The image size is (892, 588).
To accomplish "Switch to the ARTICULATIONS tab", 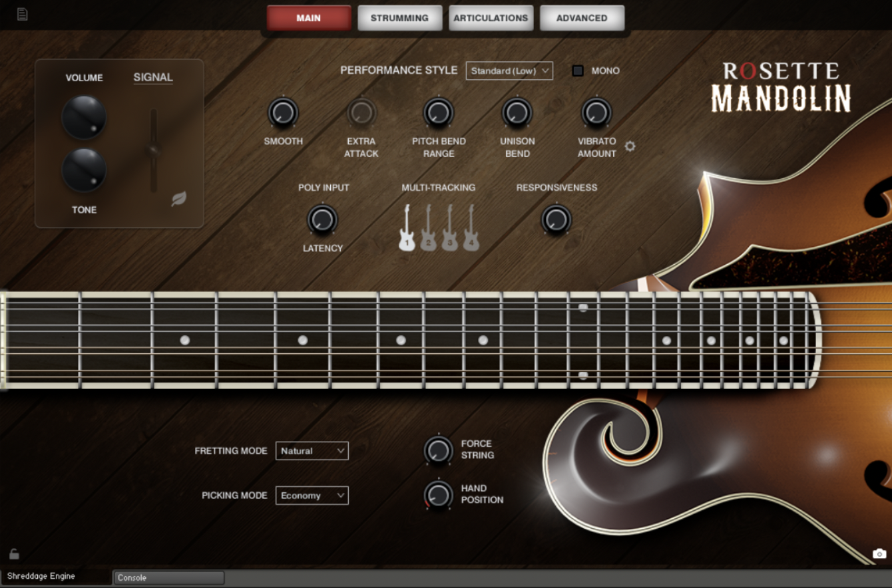I will point(491,18).
